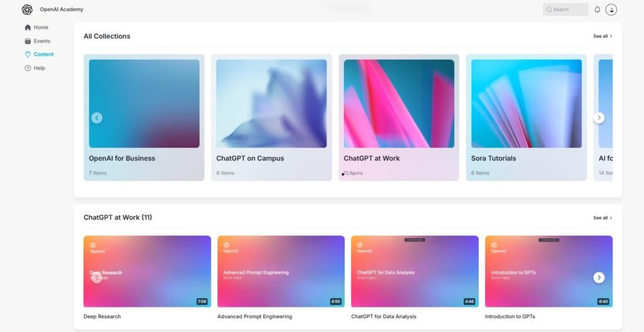
Task: Click Deep Research caption below video
Action: pyautogui.click(x=103, y=316)
